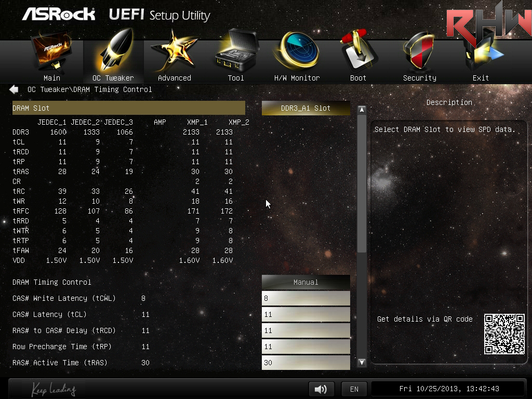This screenshot has height=399, width=532.
Task: Click the RAS# to CAS# Delay (tRCD) label
Action: 64,330
